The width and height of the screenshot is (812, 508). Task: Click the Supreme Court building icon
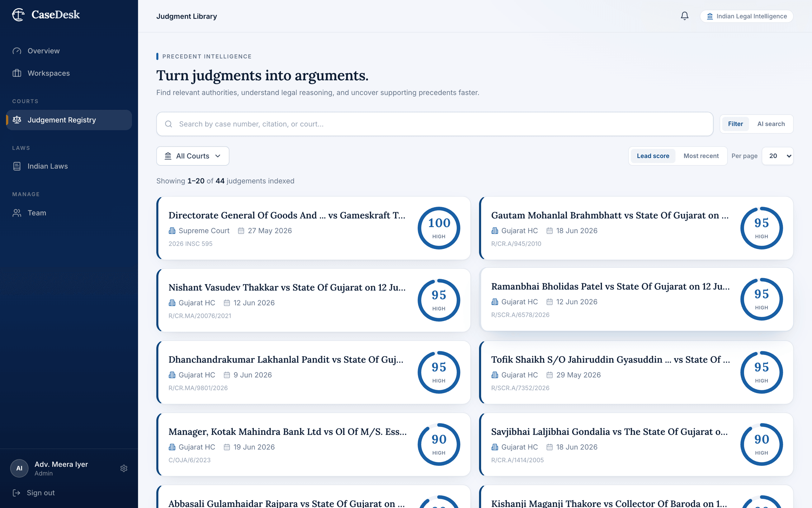click(x=172, y=231)
